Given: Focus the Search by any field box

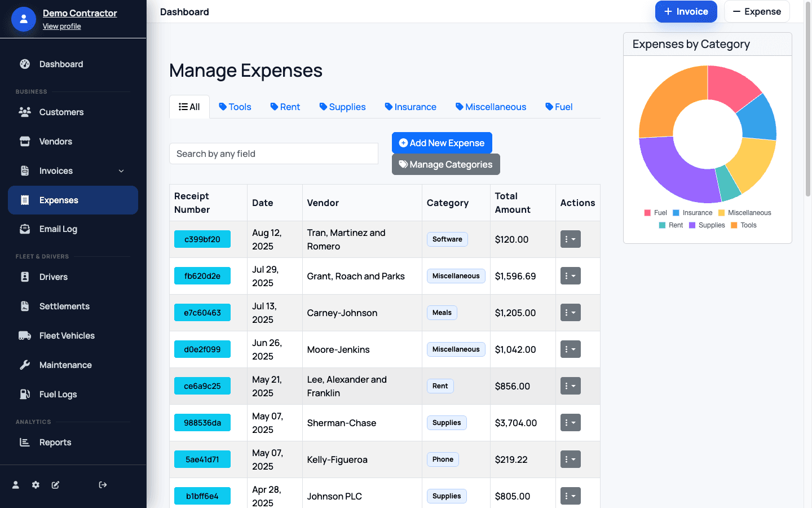Looking at the screenshot, I should (x=274, y=154).
